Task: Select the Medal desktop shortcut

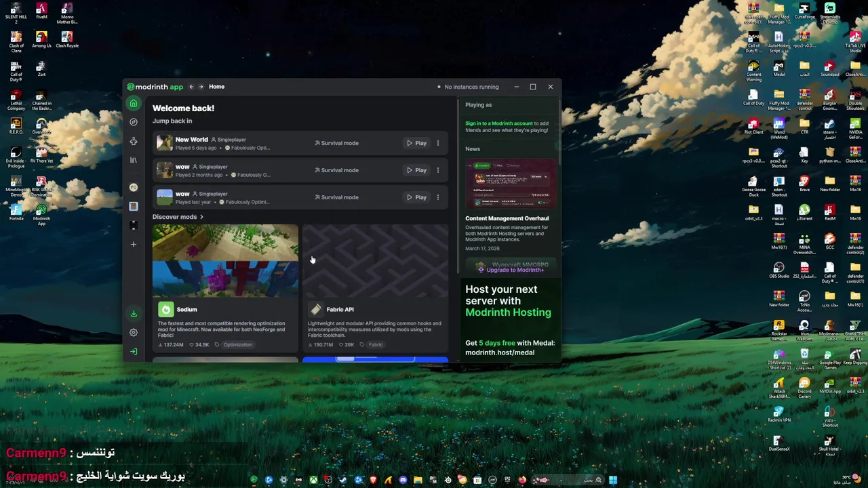Action: click(778, 68)
